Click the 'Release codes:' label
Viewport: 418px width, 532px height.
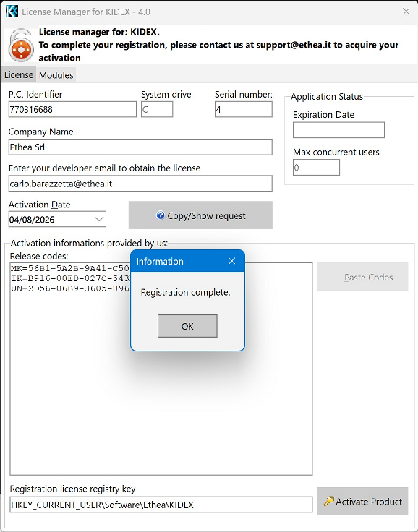[x=39, y=256]
